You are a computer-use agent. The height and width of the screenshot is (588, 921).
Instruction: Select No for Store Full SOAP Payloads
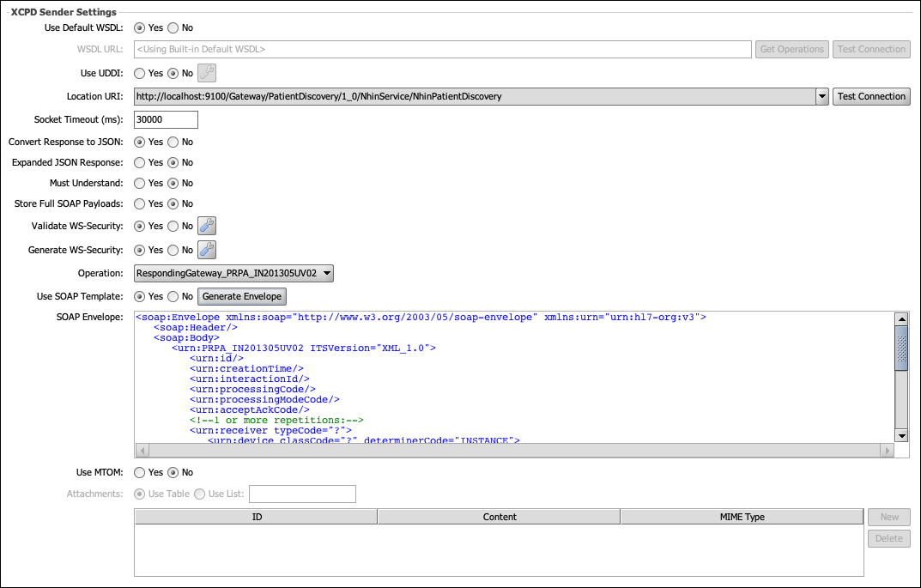173,203
